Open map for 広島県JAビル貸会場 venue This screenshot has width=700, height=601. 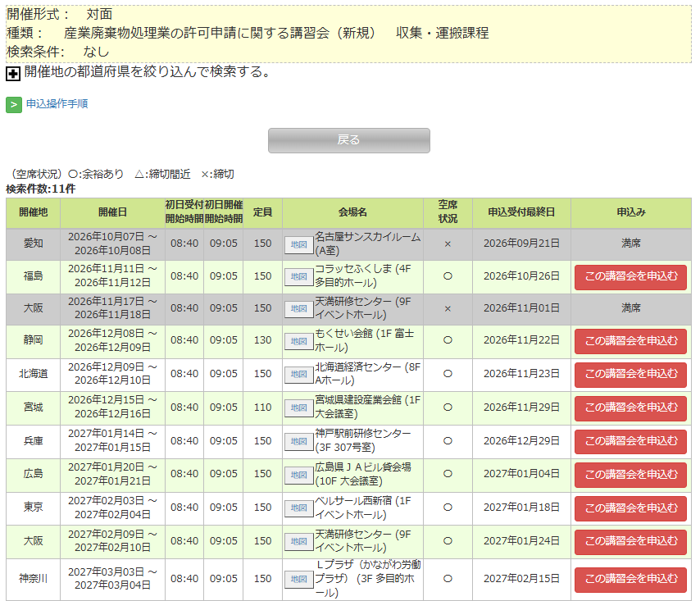coord(298,475)
